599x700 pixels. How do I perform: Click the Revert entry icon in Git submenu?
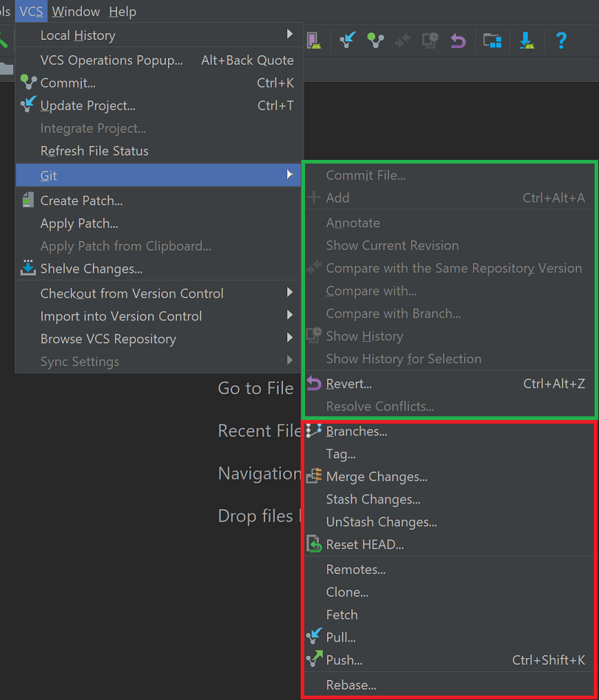pyautogui.click(x=314, y=383)
